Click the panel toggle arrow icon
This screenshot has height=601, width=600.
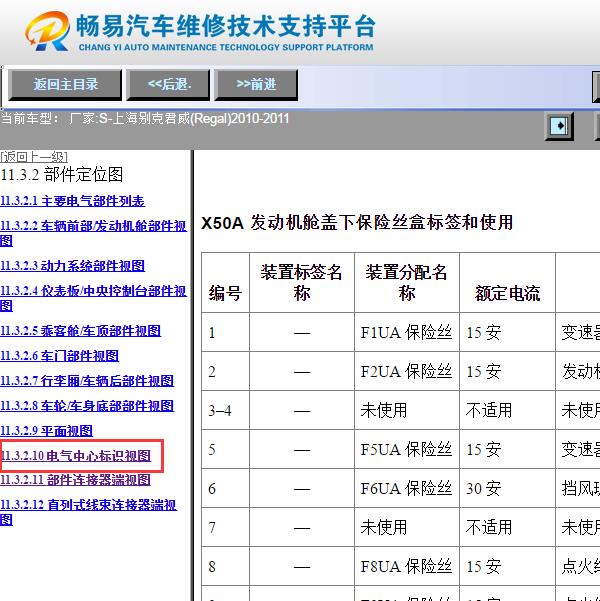tap(559, 126)
